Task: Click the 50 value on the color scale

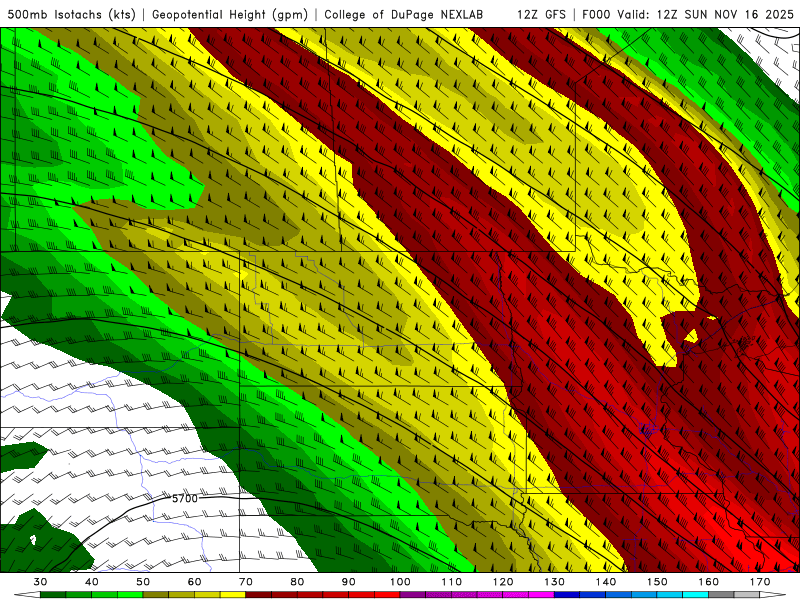Action: 143,582
